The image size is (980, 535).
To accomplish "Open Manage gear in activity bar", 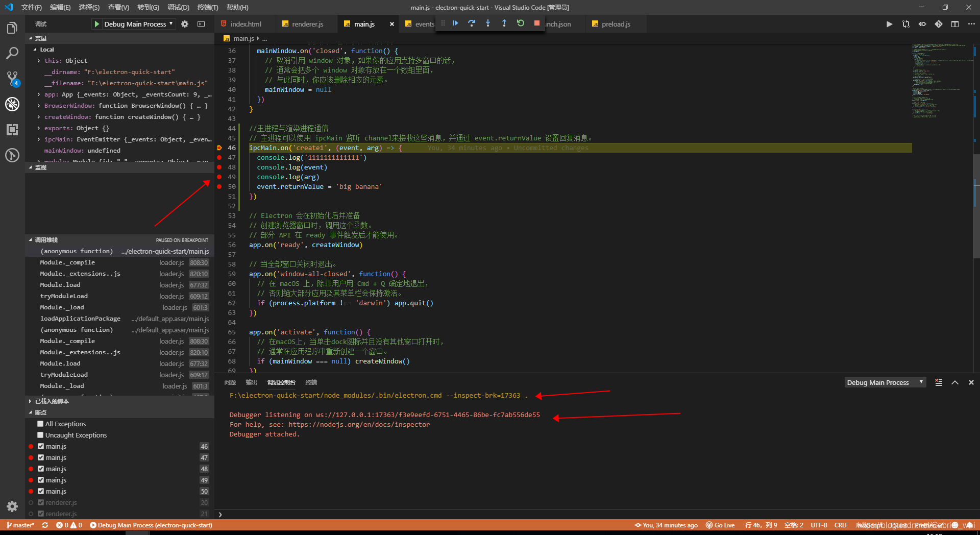I will click(12, 506).
